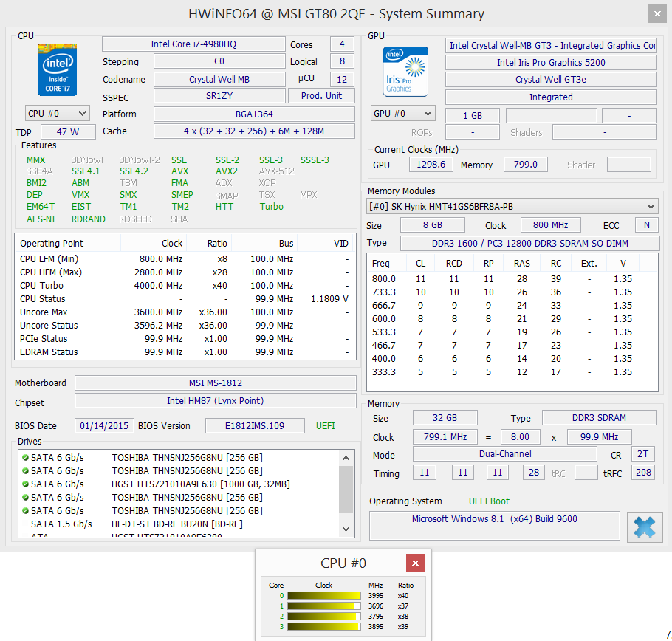Click the Intel Core i7 logo
The image size is (672, 641).
tap(58, 69)
